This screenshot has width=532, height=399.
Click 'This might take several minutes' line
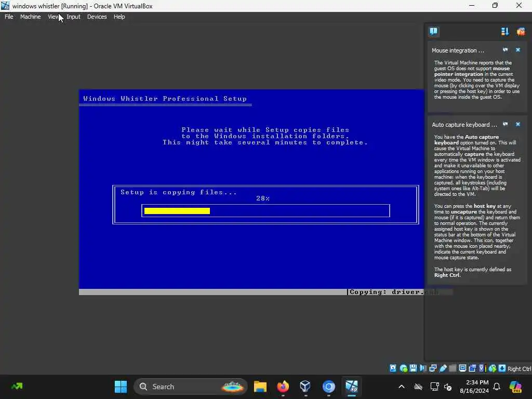[265, 142]
